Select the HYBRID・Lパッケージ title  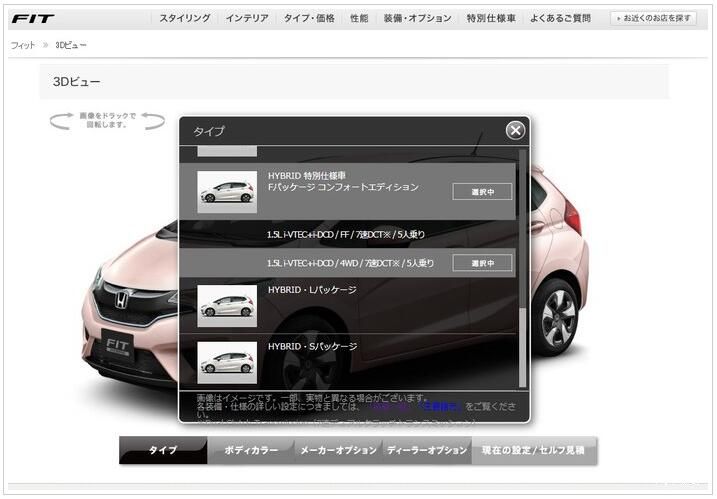click(x=312, y=290)
